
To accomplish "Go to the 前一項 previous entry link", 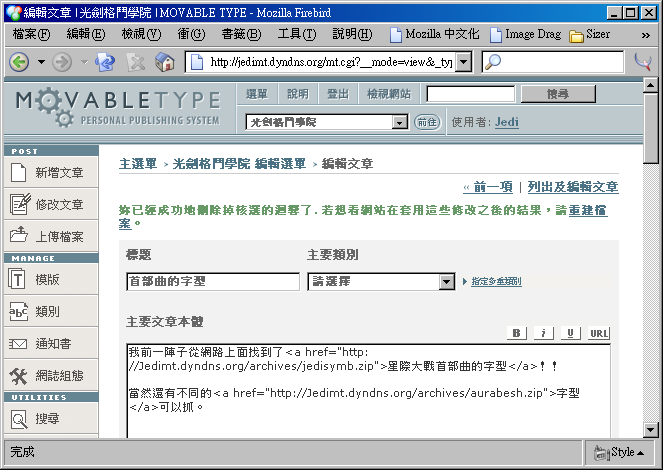I will click(488, 186).
